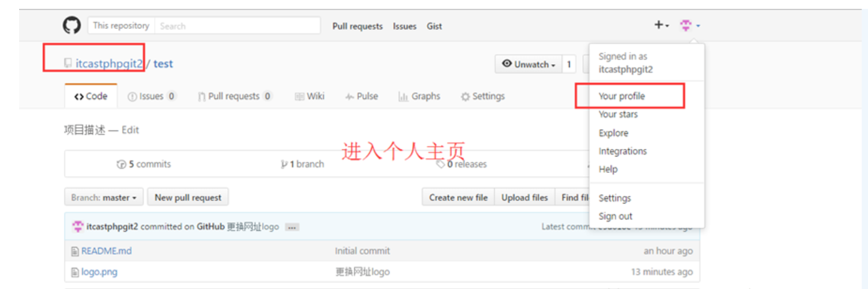Open the README.md file
868x289 pixels.
point(106,251)
